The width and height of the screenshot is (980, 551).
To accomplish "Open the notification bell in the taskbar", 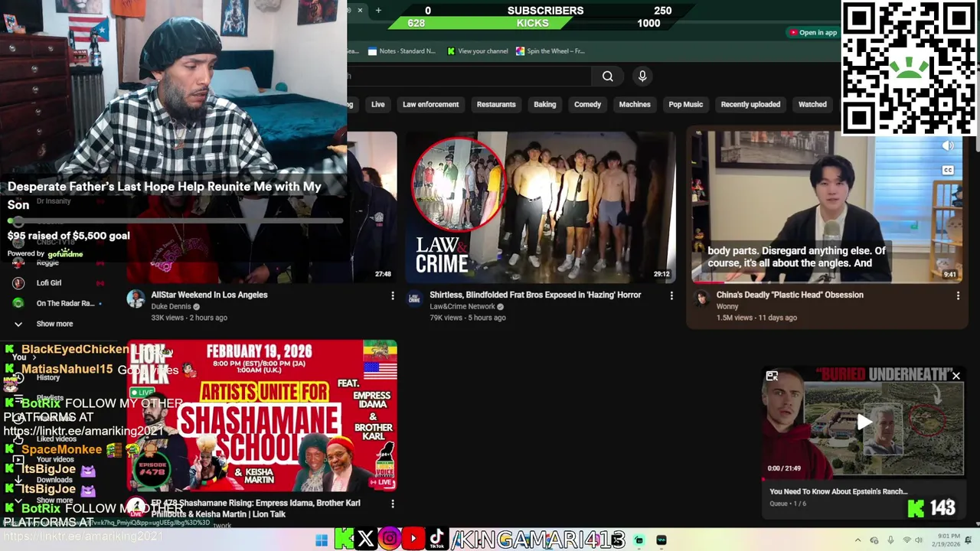I will (968, 540).
